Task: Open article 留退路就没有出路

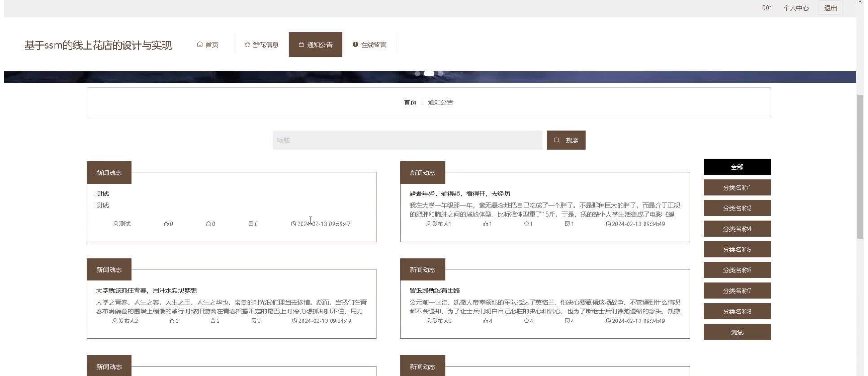Action: (x=435, y=291)
